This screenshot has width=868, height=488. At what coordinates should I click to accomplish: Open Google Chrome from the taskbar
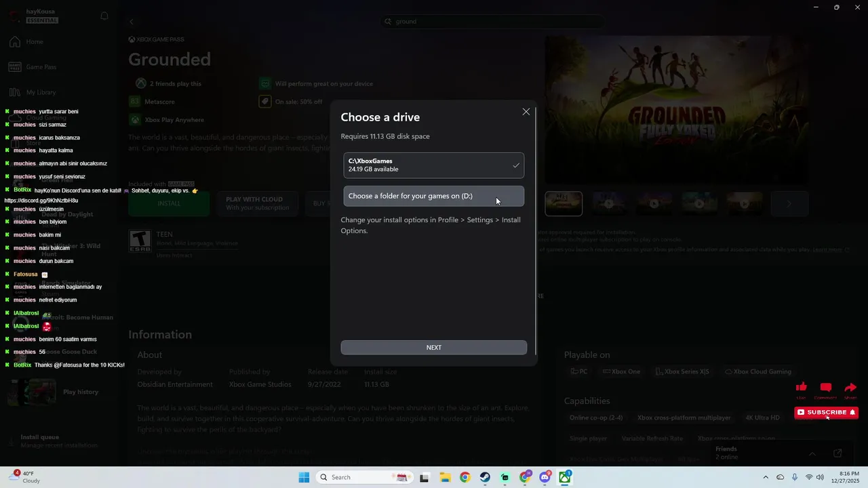(x=465, y=477)
